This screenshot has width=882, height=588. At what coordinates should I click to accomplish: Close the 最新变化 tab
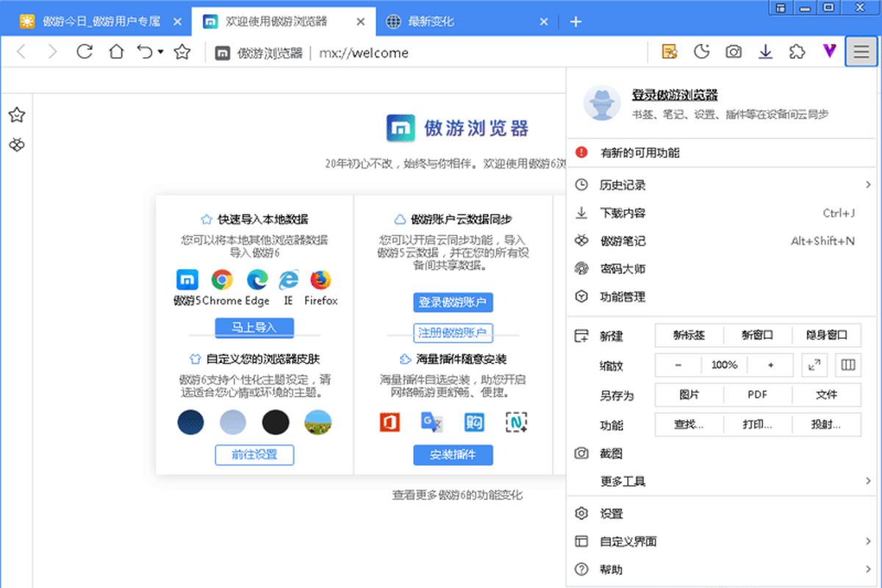click(x=544, y=22)
